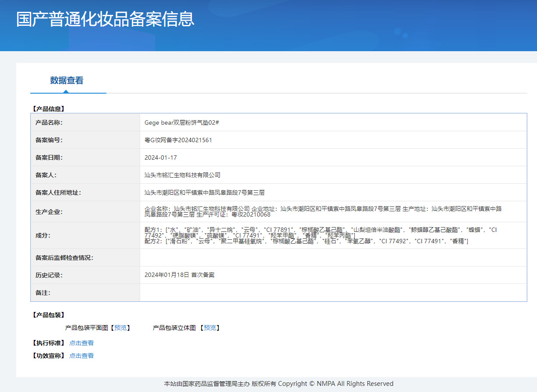
Task: Click the filing date 2024-01-17 value
Action: click(161, 157)
